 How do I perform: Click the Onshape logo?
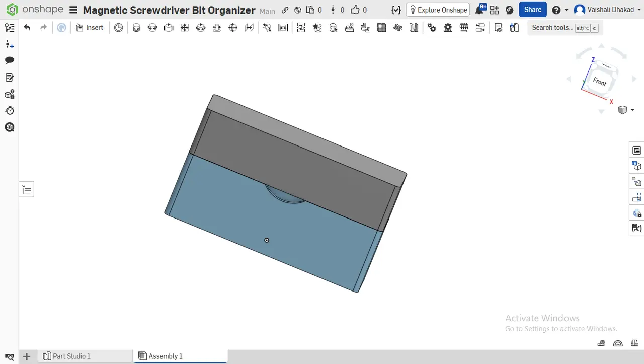click(35, 10)
